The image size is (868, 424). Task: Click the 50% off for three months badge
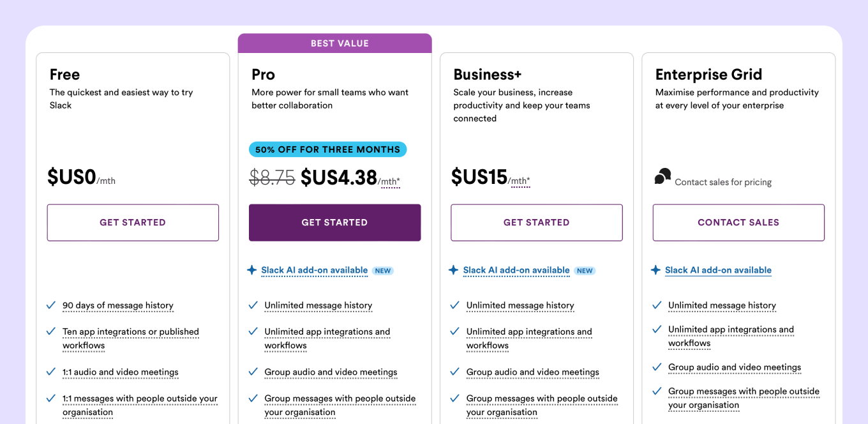click(327, 149)
